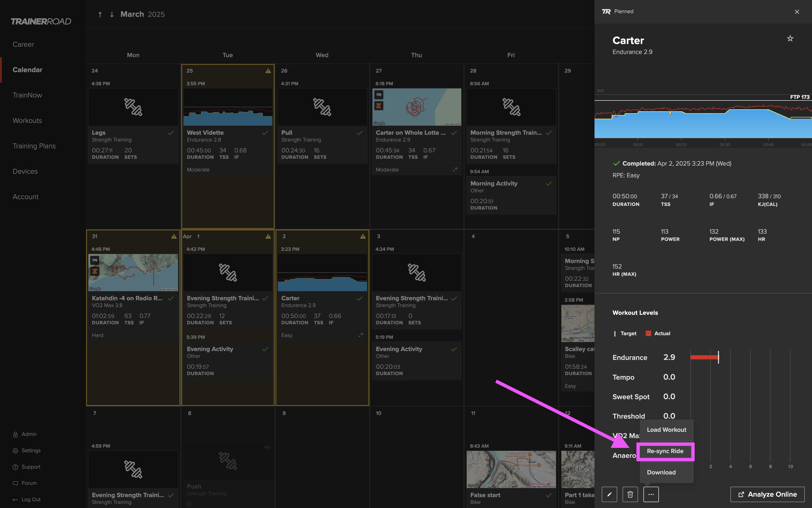Click Log Out link
Screen dimensions: 812x508
(31, 500)
